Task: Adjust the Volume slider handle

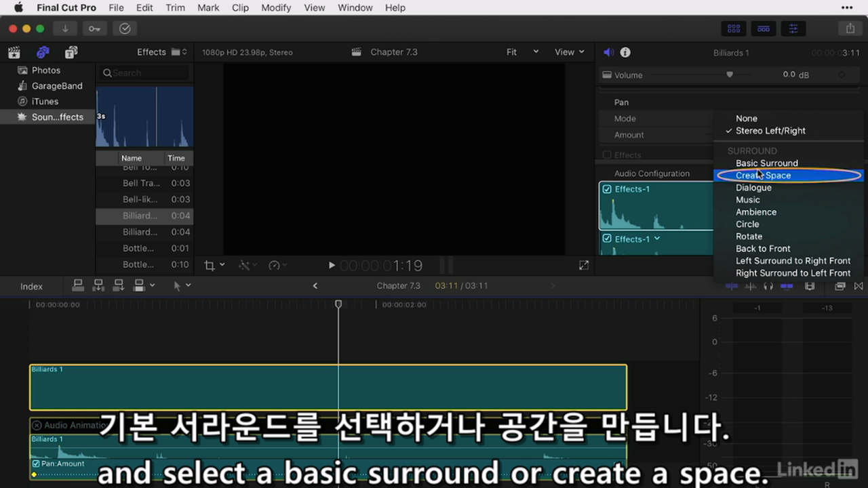Action: pos(730,75)
